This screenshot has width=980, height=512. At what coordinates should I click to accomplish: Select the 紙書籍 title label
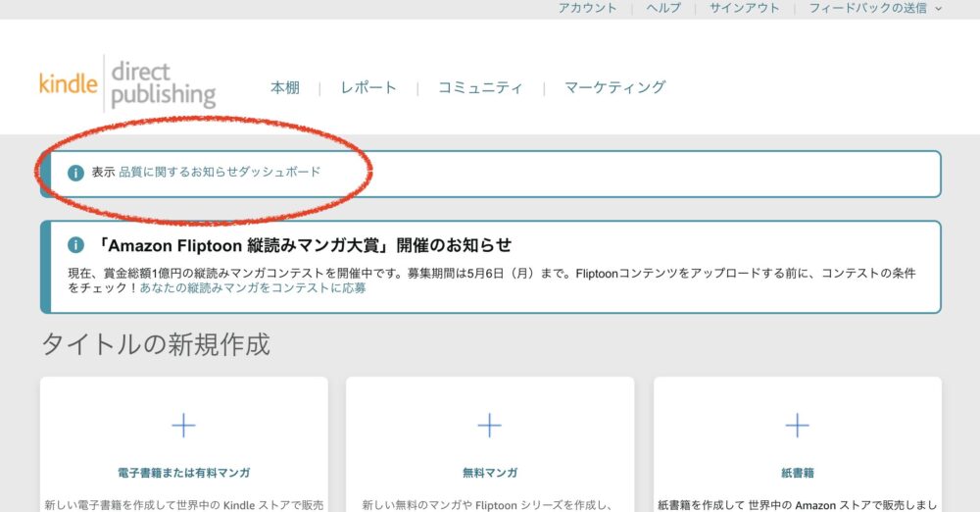(797, 473)
